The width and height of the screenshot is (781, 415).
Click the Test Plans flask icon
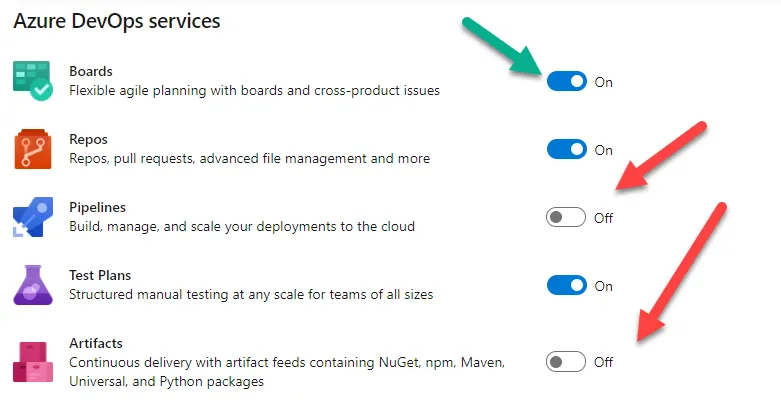pyautogui.click(x=31, y=284)
